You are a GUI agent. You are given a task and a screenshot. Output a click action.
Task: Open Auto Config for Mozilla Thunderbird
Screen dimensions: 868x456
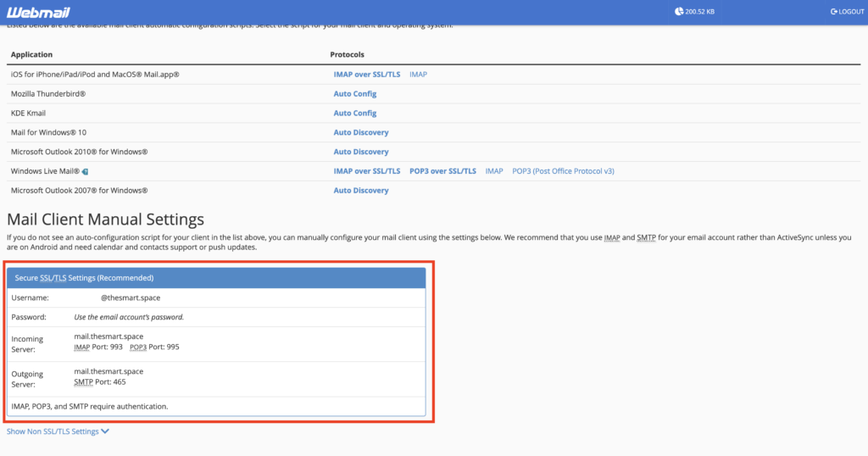354,94
